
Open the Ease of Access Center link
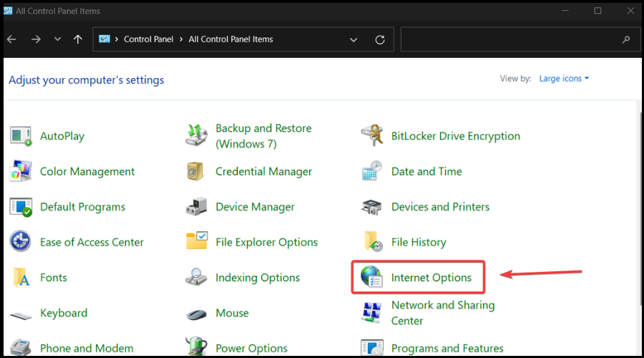click(92, 242)
